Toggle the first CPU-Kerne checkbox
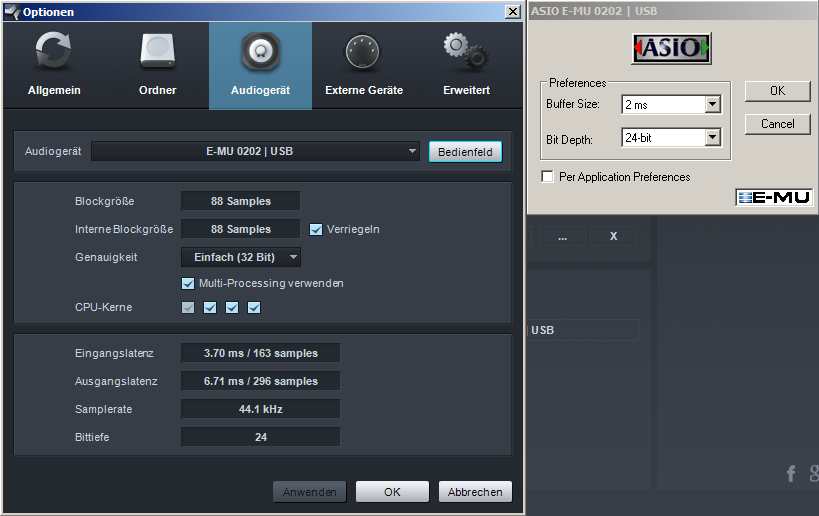Image resolution: width=819 pixels, height=516 pixels. tap(188, 308)
